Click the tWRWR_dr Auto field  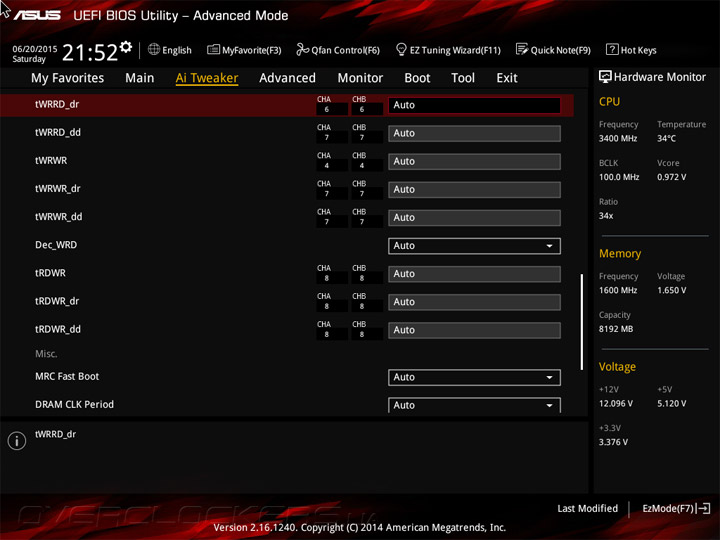(474, 190)
